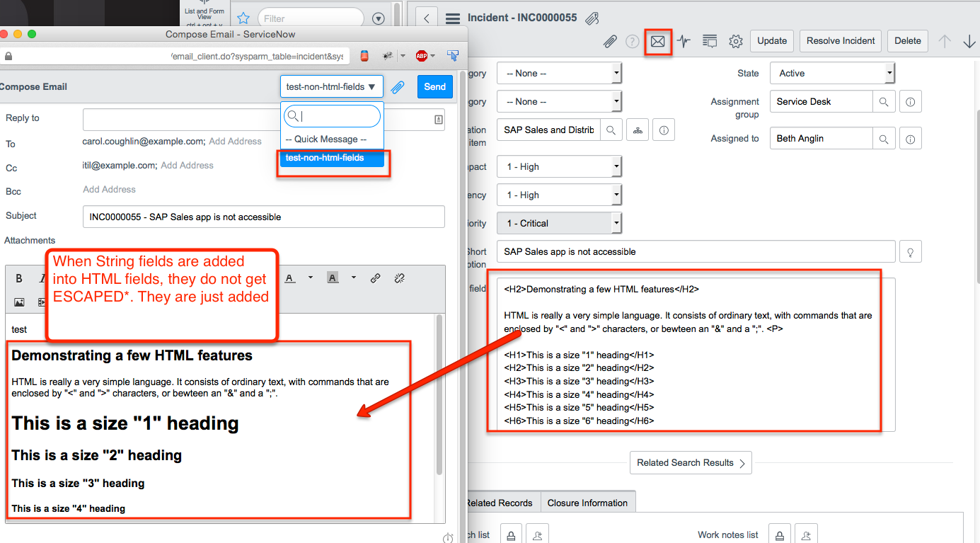The width and height of the screenshot is (980, 543).
Task: Open the email template dropdown test-non-html-fields
Action: coord(332,85)
